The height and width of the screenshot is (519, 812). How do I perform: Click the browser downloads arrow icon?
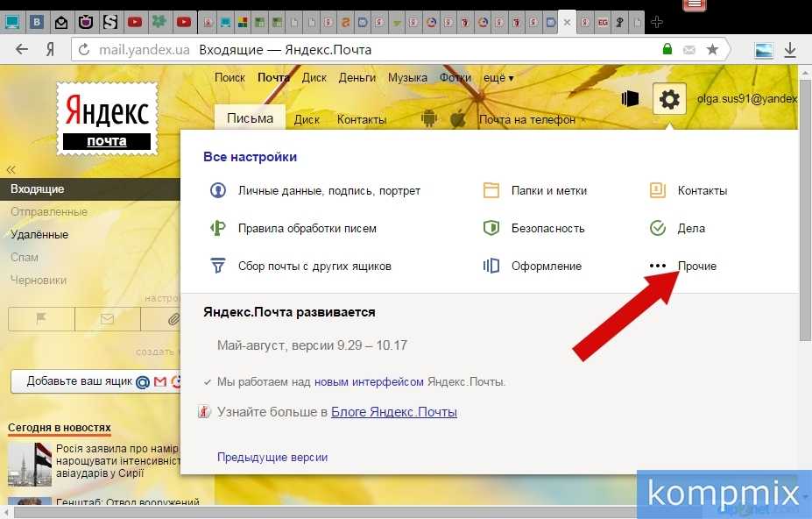coord(790,50)
